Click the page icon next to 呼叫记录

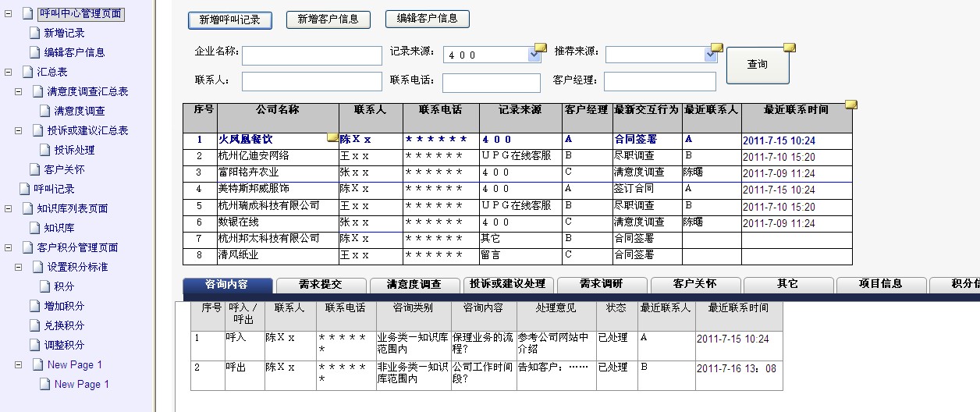click(x=24, y=189)
